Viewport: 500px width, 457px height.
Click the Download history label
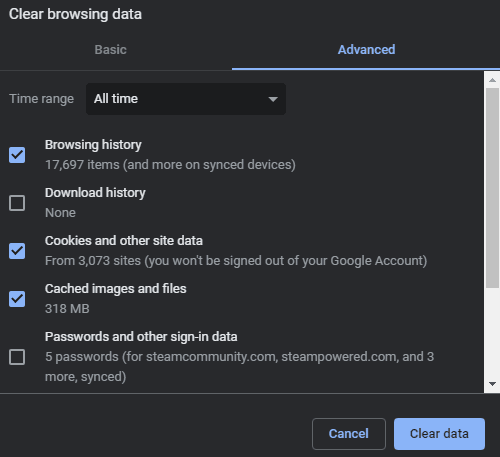(95, 193)
